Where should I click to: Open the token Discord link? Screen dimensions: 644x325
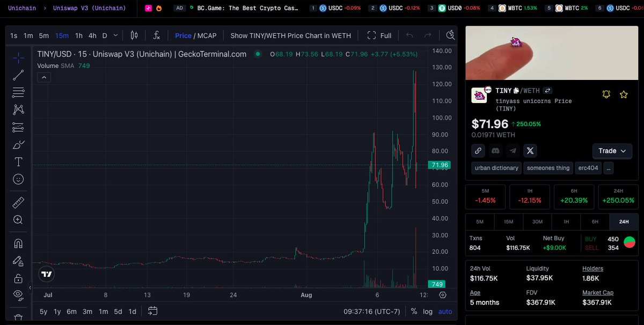(495, 151)
